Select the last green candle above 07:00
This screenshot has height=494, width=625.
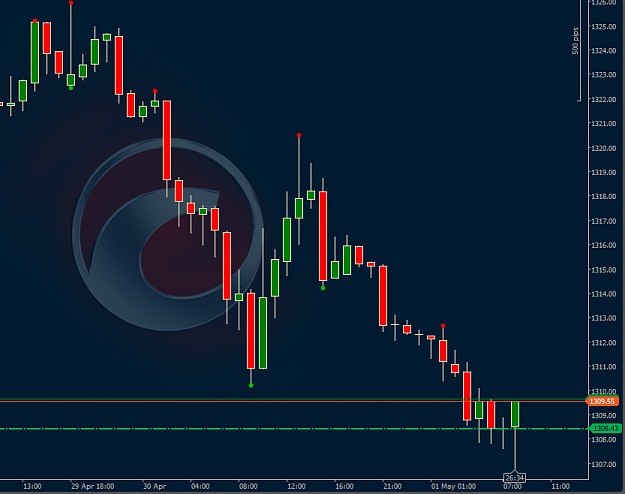click(515, 414)
